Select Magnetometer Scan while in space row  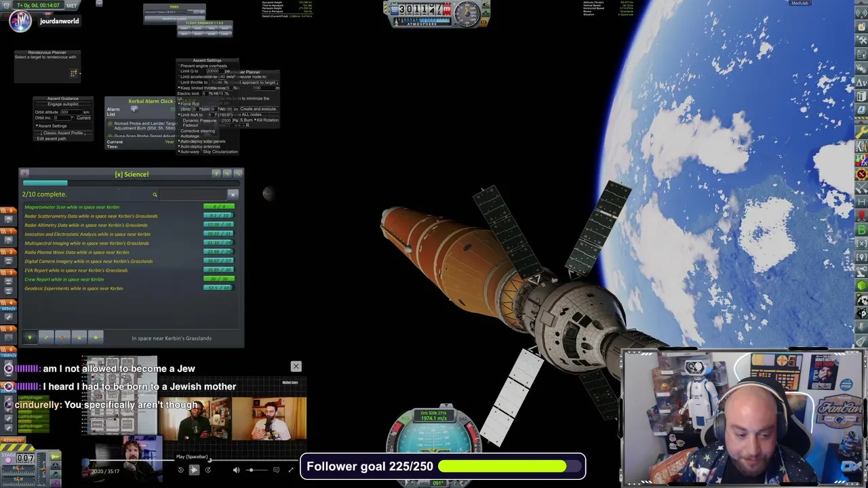[129, 207]
